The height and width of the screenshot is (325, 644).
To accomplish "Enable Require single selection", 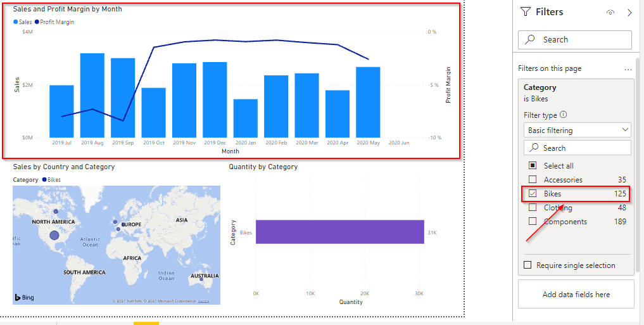I will (528, 265).
